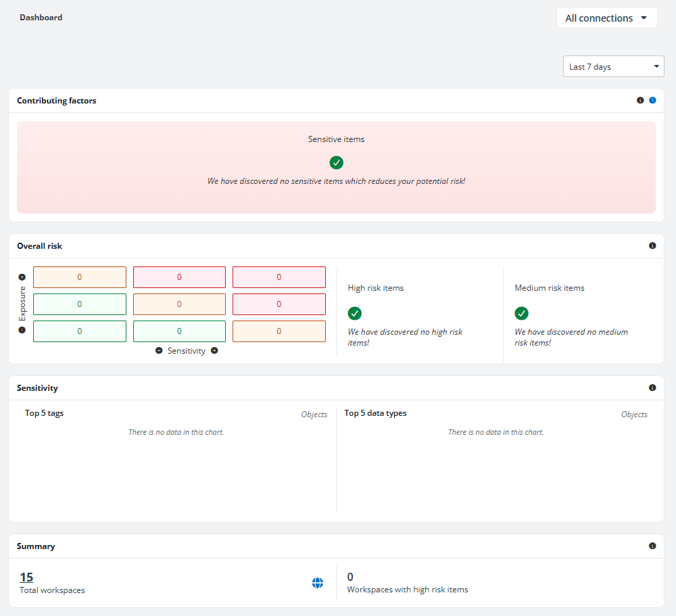Click the info icon in Summary header

point(652,546)
